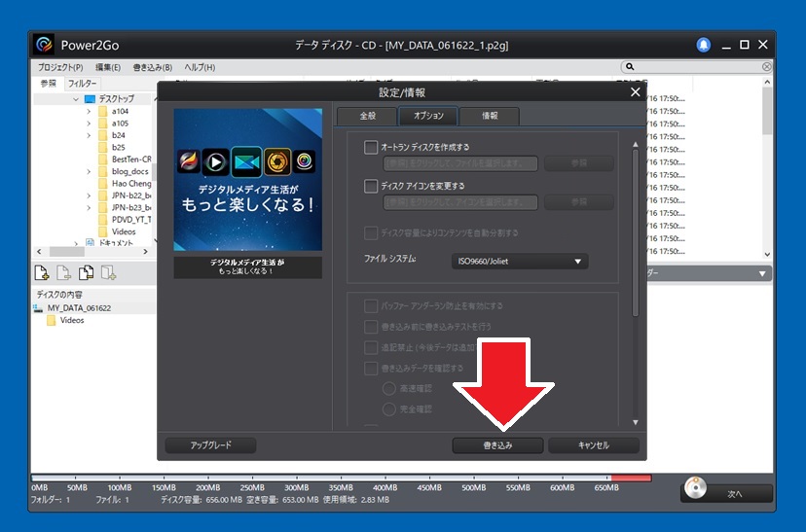The width and height of the screenshot is (806, 532).
Task: Expand the a105 folder node
Action: (x=89, y=124)
